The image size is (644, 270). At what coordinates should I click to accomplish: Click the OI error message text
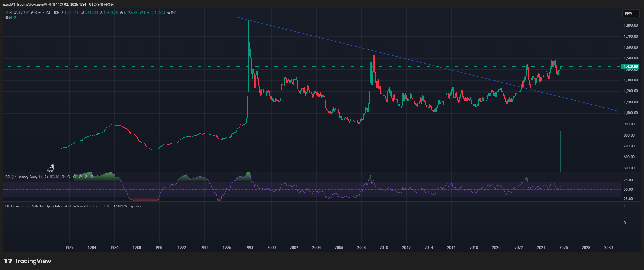pos(74,206)
